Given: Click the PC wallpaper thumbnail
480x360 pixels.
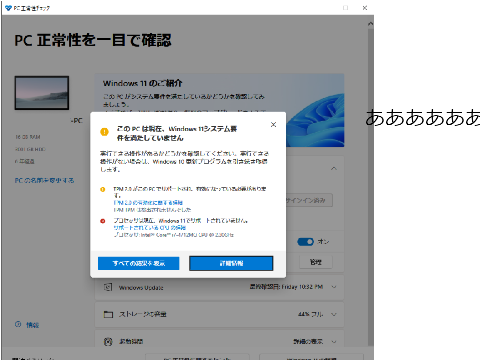Looking at the screenshot, I should point(42,93).
